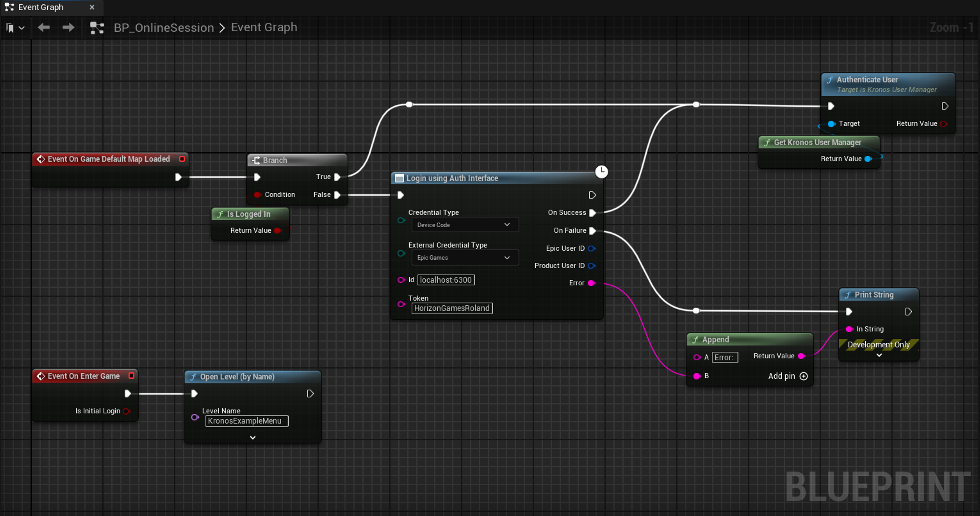
Task: Click Print String exec output pin
Action: tap(909, 312)
